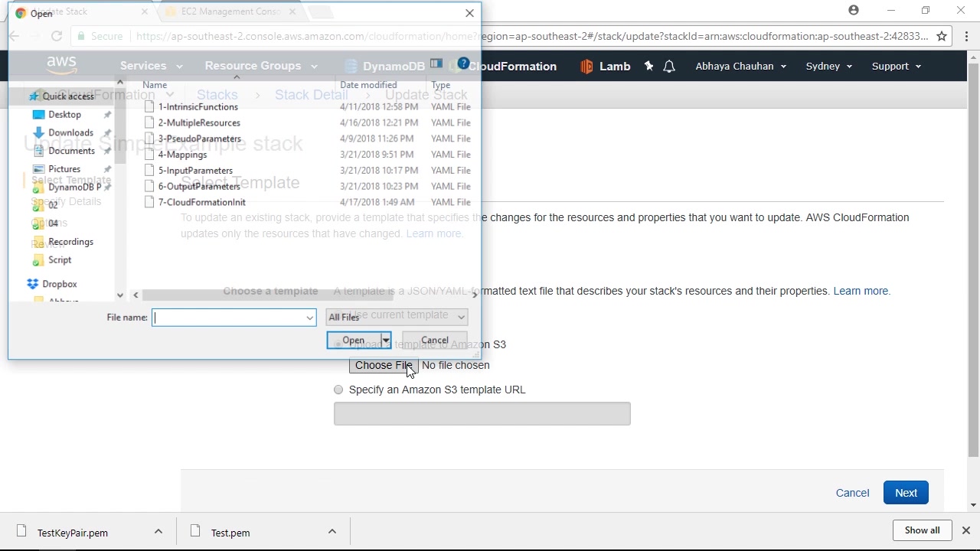Open the Abhaya Chauhan account menu

coord(740,67)
